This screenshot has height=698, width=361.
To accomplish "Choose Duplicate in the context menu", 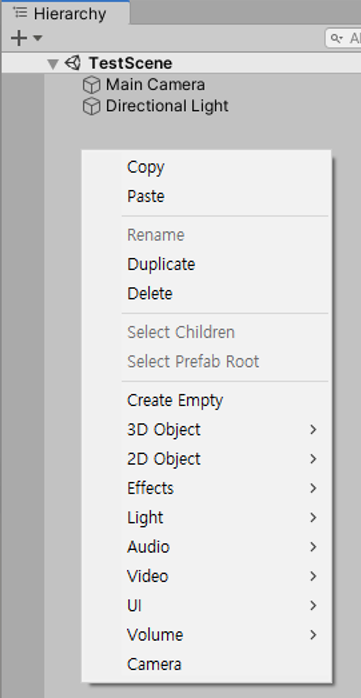I will point(161,264).
